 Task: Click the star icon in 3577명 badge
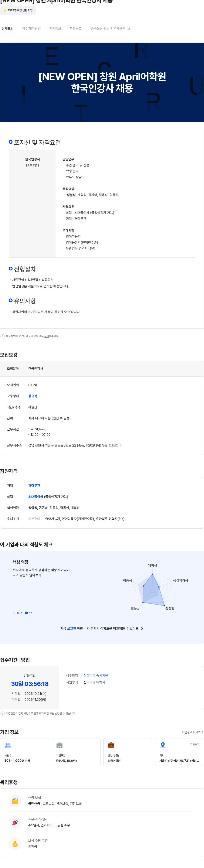click(5, 10)
